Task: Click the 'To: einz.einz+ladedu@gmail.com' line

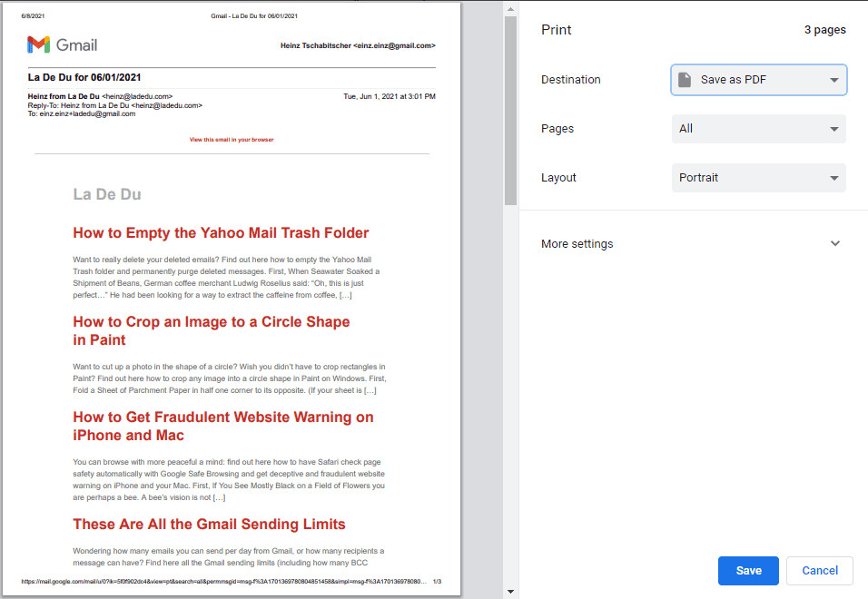Action: 82,114
